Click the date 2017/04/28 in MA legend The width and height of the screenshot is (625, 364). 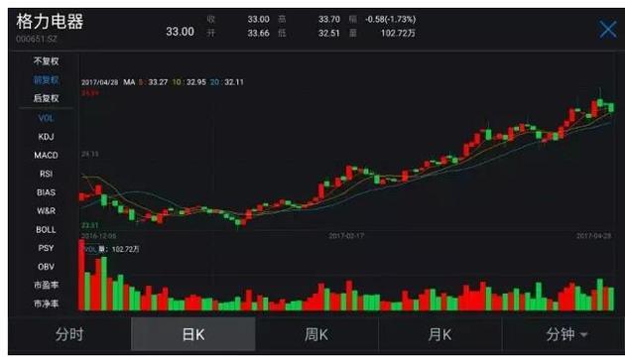click(x=99, y=82)
